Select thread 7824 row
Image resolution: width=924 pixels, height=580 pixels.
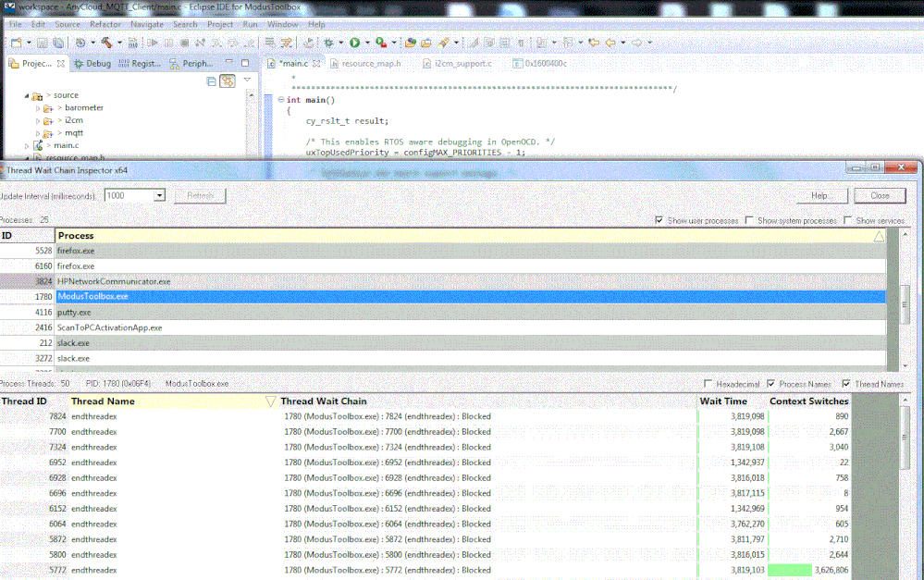click(425, 416)
